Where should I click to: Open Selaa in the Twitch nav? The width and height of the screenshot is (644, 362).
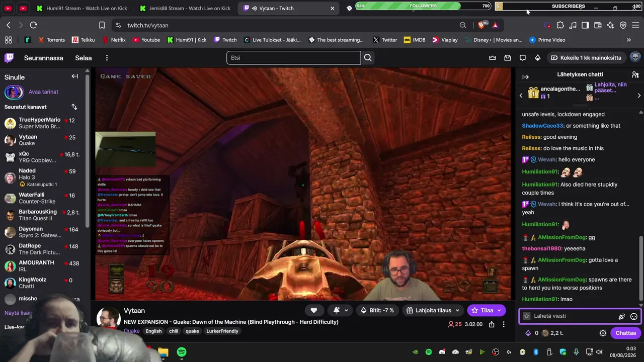(84, 58)
